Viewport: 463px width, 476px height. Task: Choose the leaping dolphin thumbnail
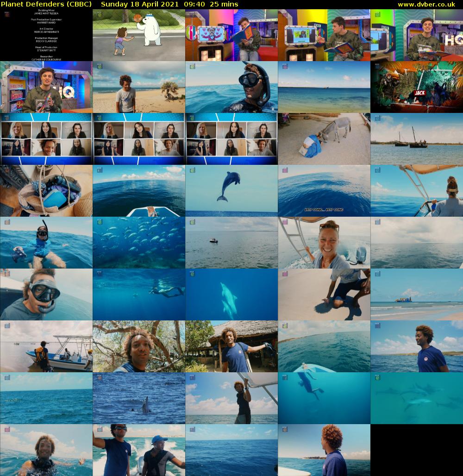(231, 191)
